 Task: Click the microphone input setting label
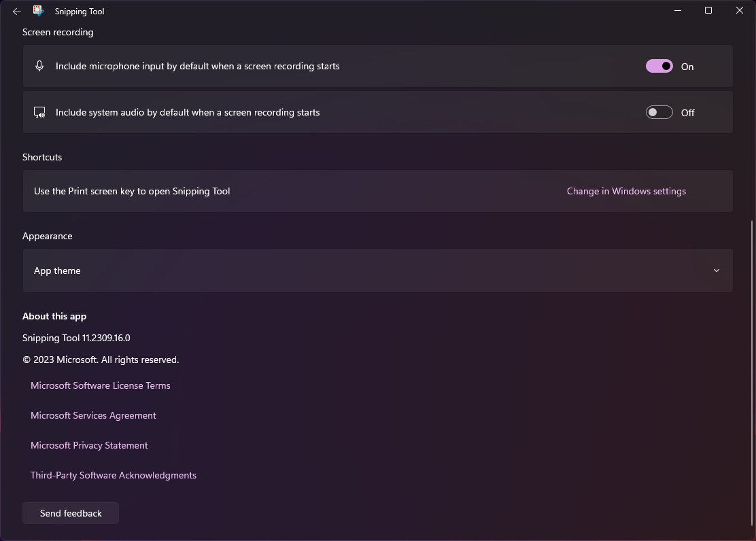(x=198, y=67)
